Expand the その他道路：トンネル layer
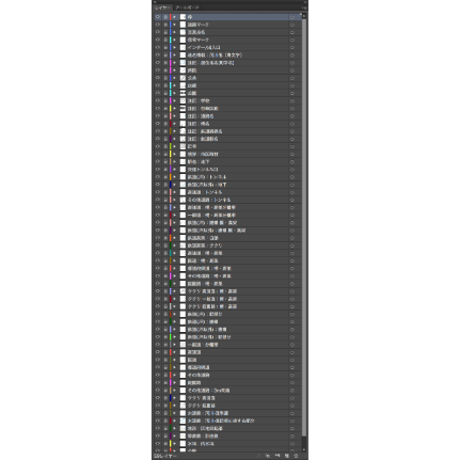This screenshot has height=460, width=460. tap(175, 200)
